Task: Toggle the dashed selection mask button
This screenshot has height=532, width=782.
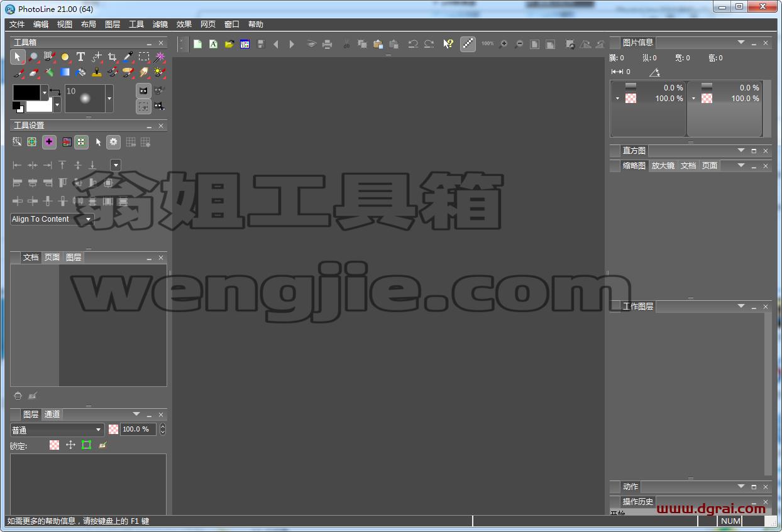Action: pyautogui.click(x=144, y=106)
